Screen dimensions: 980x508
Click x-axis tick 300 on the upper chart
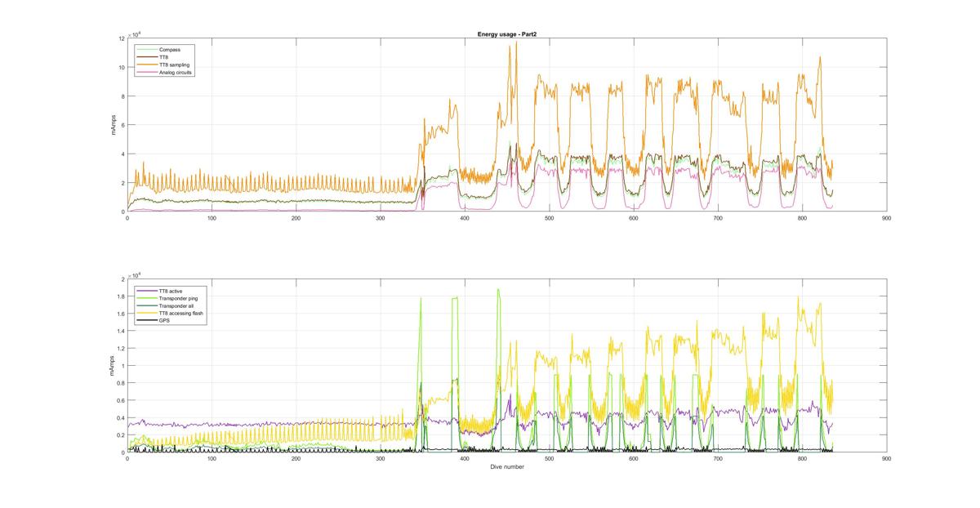(381, 218)
